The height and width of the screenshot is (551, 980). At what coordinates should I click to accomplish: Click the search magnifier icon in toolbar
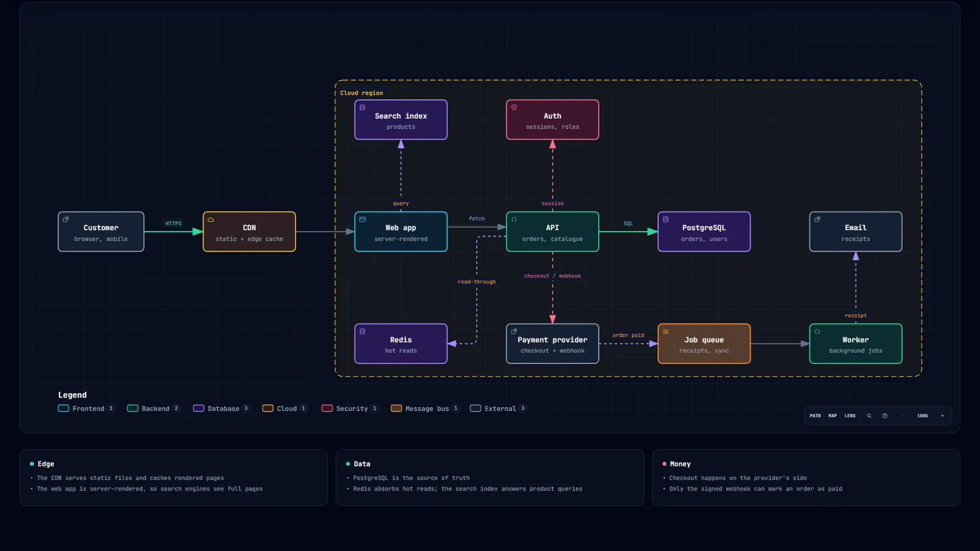[x=869, y=416]
